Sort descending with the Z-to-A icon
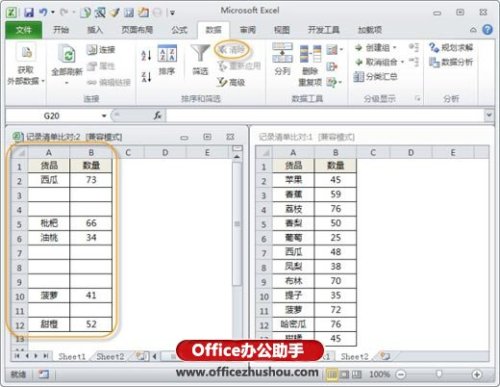500x387 pixels. click(x=146, y=77)
